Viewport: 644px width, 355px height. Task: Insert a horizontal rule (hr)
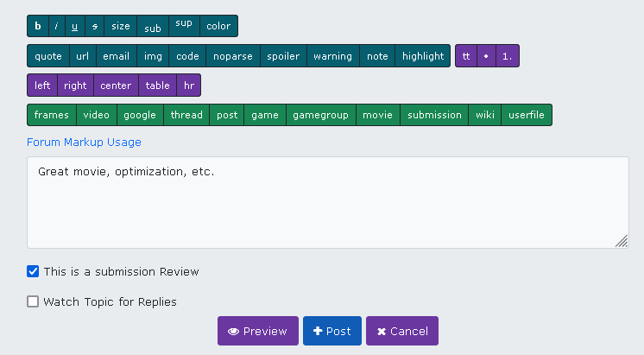188,86
